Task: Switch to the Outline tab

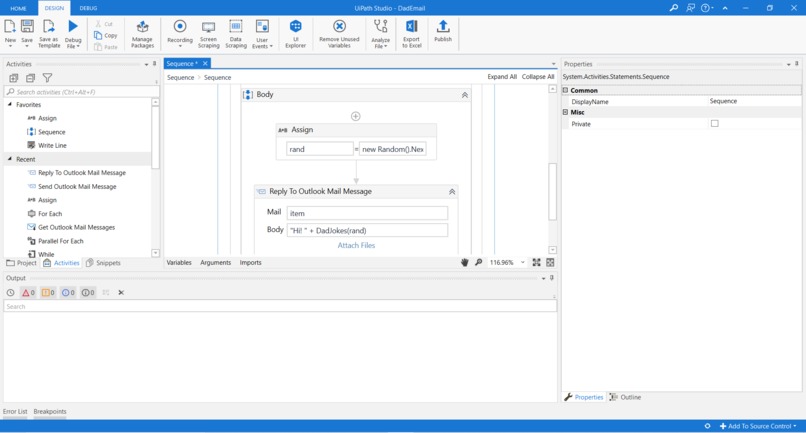Action: point(626,397)
